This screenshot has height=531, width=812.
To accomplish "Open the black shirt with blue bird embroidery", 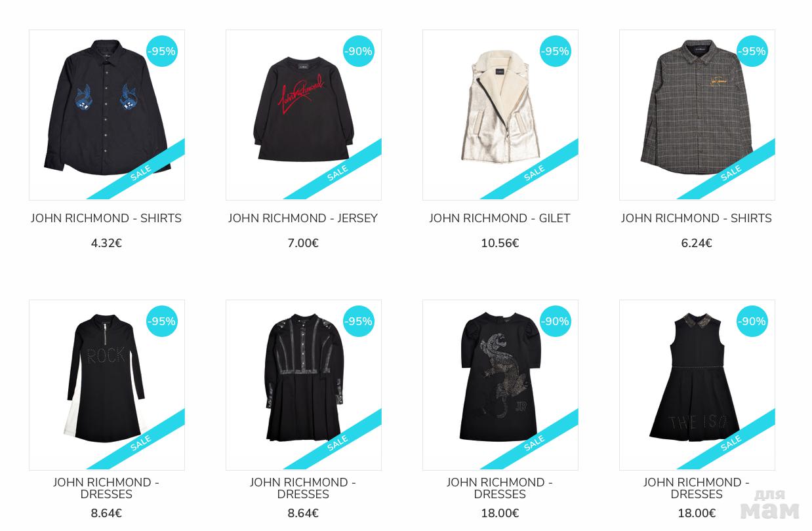I will 107,115.
